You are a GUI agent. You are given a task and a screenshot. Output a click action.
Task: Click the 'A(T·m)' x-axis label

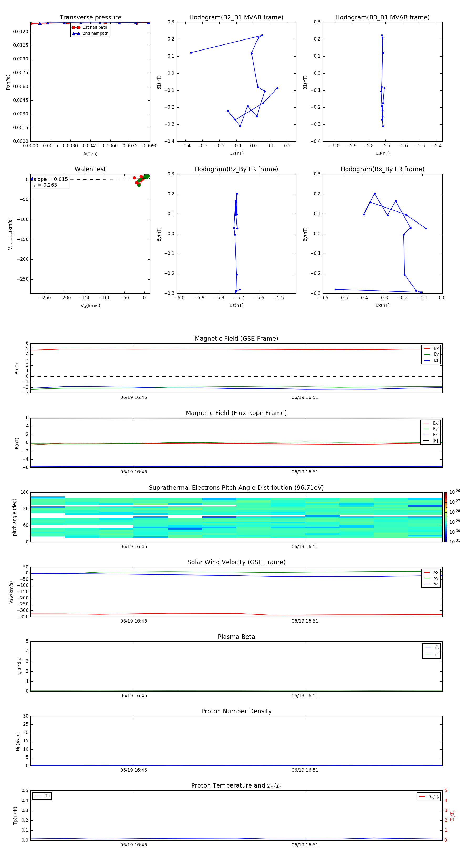(90, 154)
